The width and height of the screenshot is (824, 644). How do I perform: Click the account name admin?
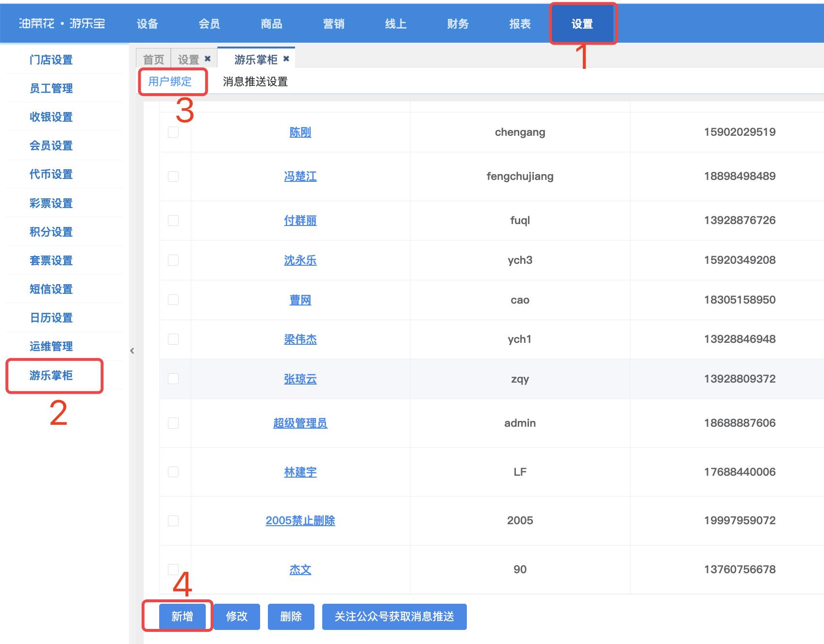520,423
